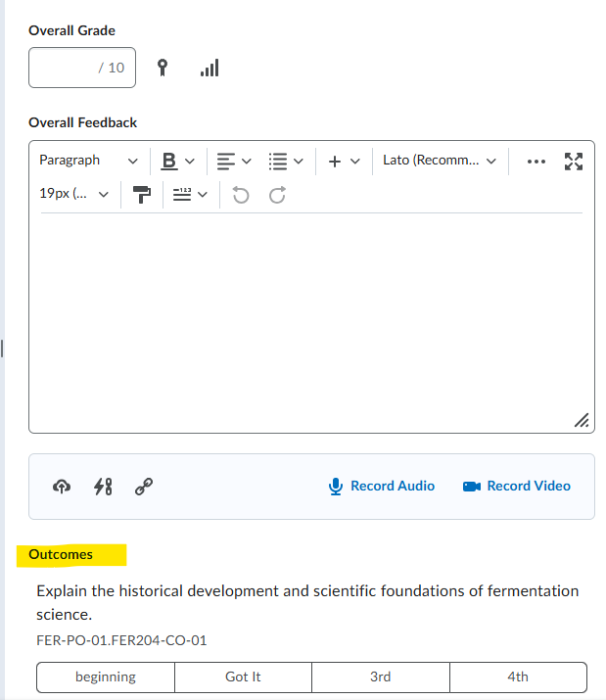Screen dimensions: 606x700
Task: Click the Outcomes heading
Action: point(61,554)
